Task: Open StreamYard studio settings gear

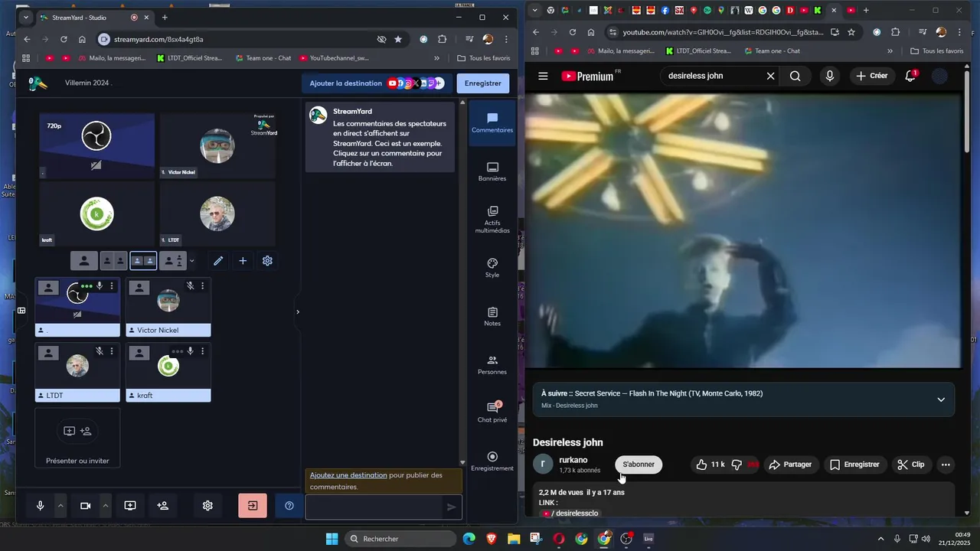Action: click(x=207, y=506)
